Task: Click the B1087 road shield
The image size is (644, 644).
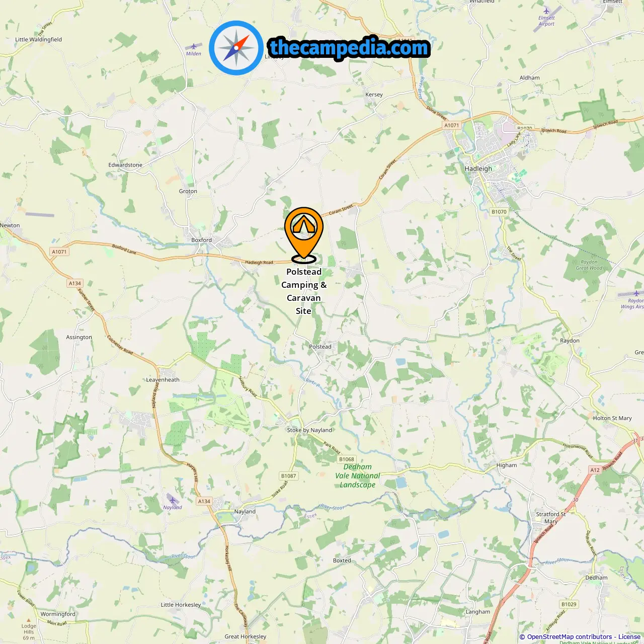Action: click(289, 476)
